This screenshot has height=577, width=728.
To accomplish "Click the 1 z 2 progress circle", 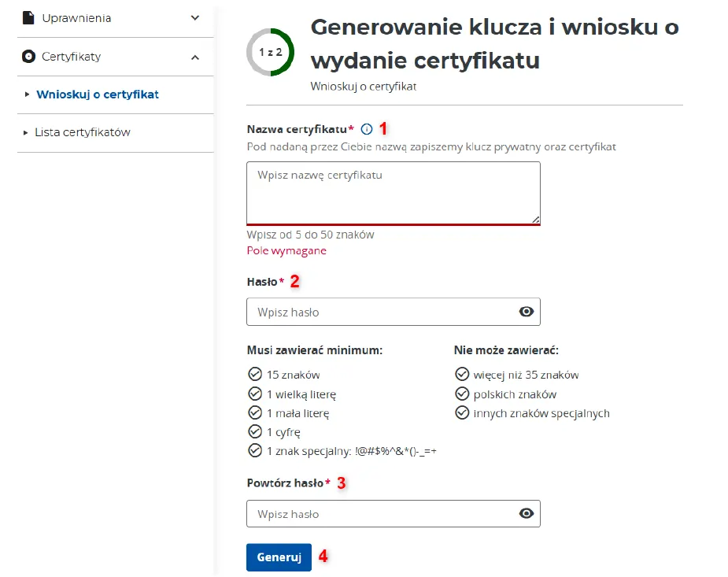I will 270,52.
